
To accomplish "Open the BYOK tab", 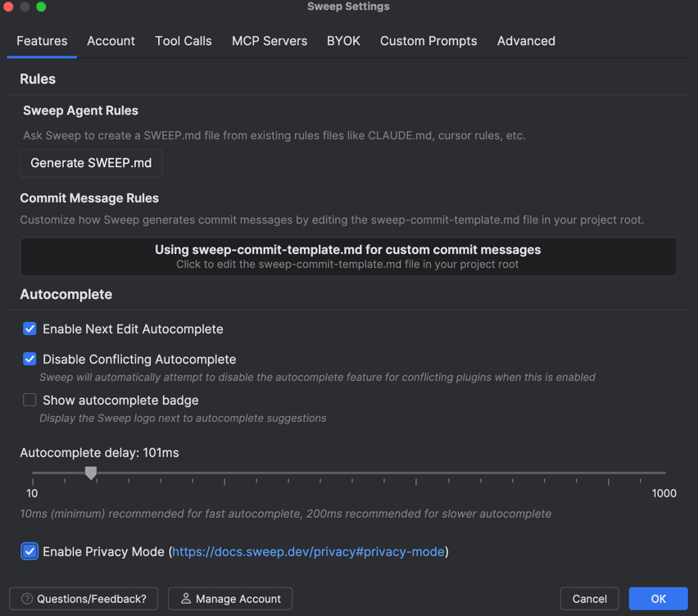I will (343, 41).
